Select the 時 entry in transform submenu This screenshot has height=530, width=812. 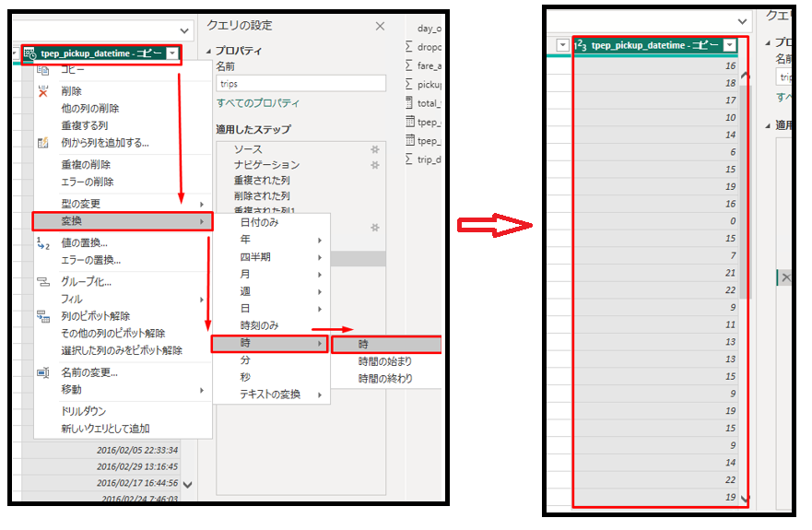[x=270, y=344]
